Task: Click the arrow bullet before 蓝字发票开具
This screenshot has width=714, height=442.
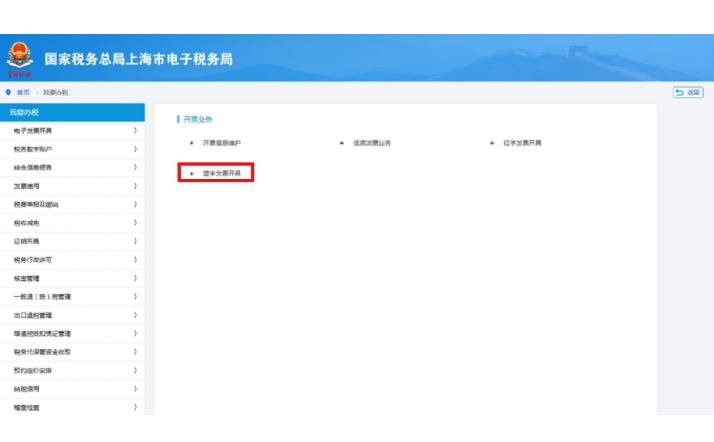Action: tap(192, 173)
